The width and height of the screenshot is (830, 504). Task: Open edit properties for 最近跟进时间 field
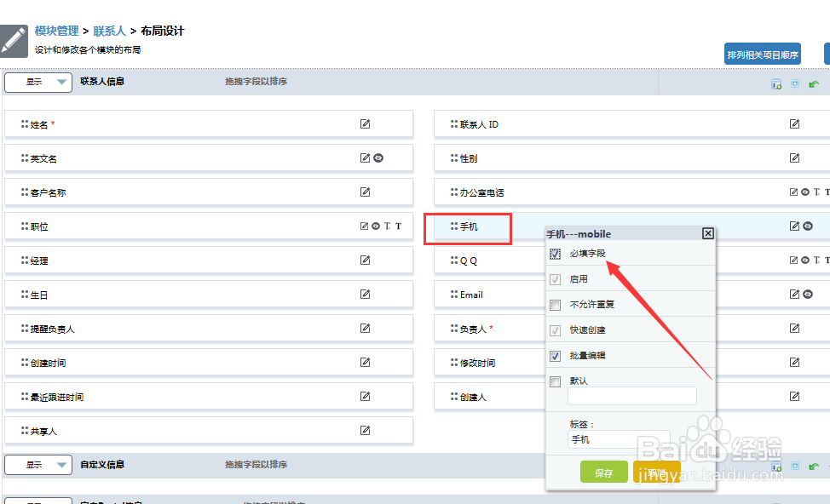pos(366,396)
